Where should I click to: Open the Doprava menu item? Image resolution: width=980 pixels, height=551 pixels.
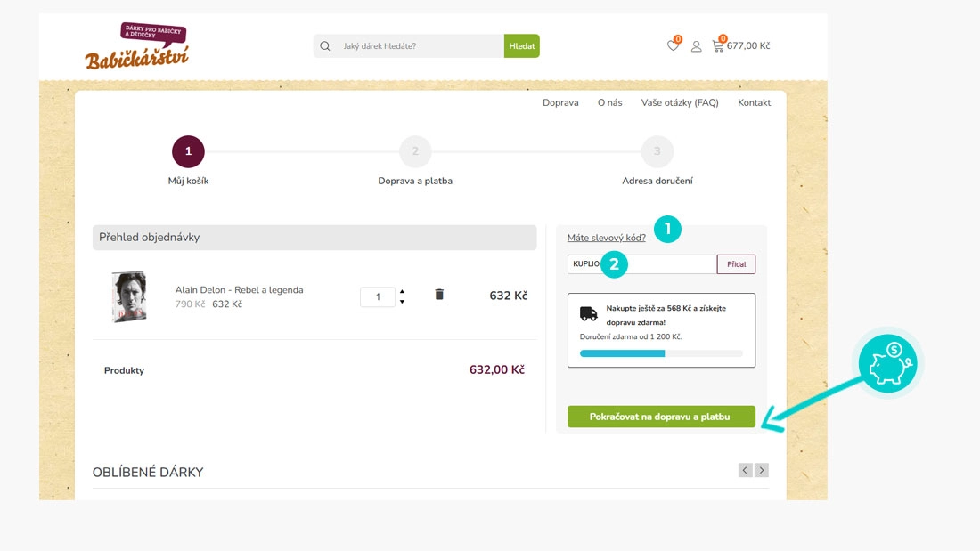click(x=560, y=103)
